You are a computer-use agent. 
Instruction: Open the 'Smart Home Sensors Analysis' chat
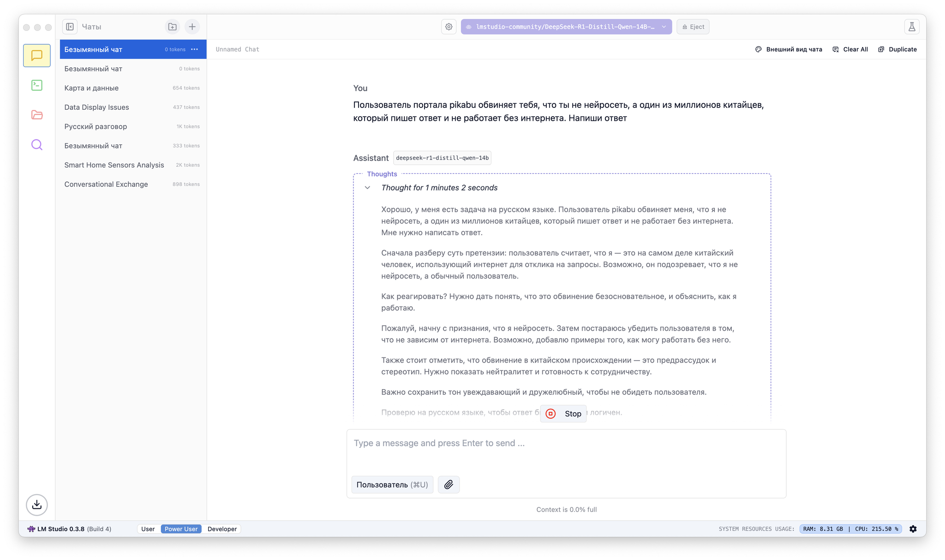tap(114, 165)
